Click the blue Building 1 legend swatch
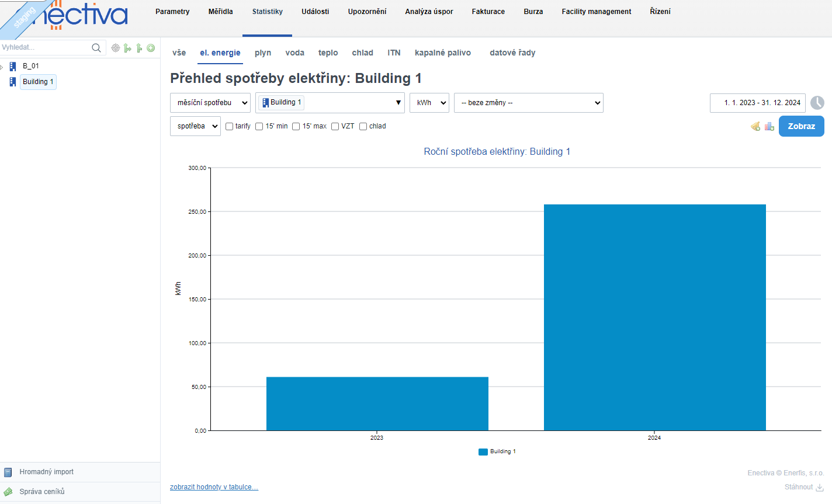Screen dimensions: 832x504 [483, 451]
